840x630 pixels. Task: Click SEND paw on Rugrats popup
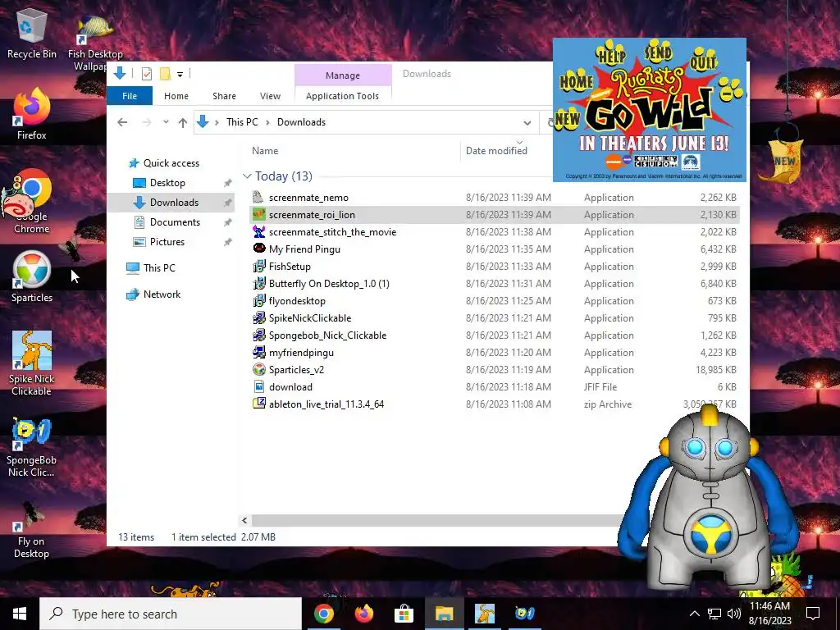[658, 52]
